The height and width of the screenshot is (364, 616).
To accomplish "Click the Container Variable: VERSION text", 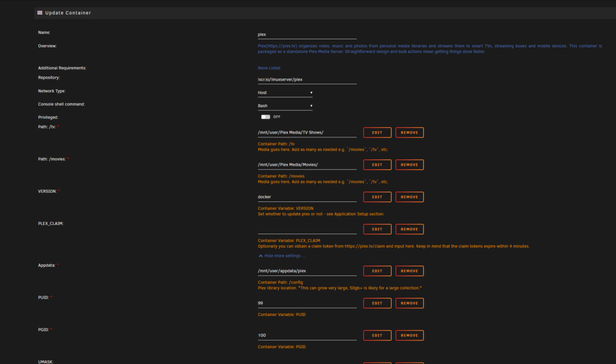I will (286, 208).
